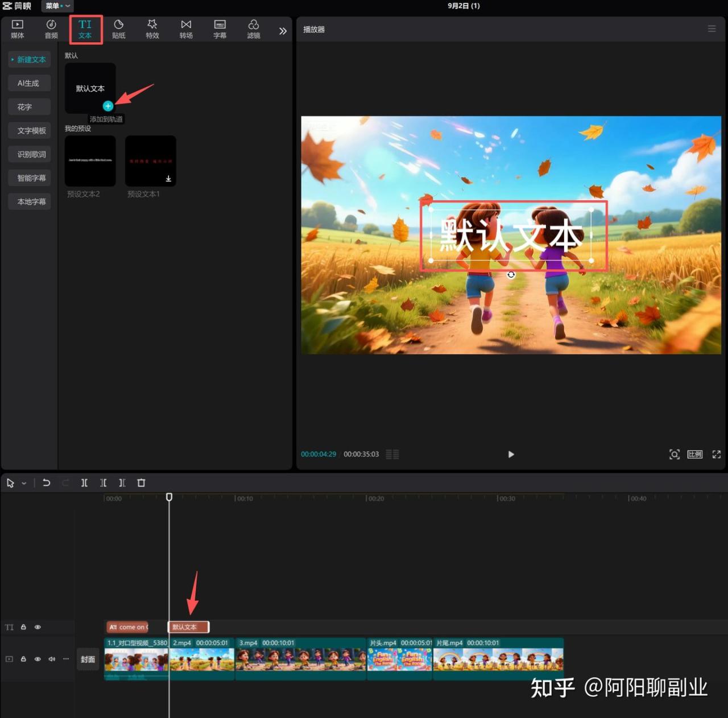Image resolution: width=728 pixels, height=718 pixels.
Task: Lock the video track
Action: (23, 659)
